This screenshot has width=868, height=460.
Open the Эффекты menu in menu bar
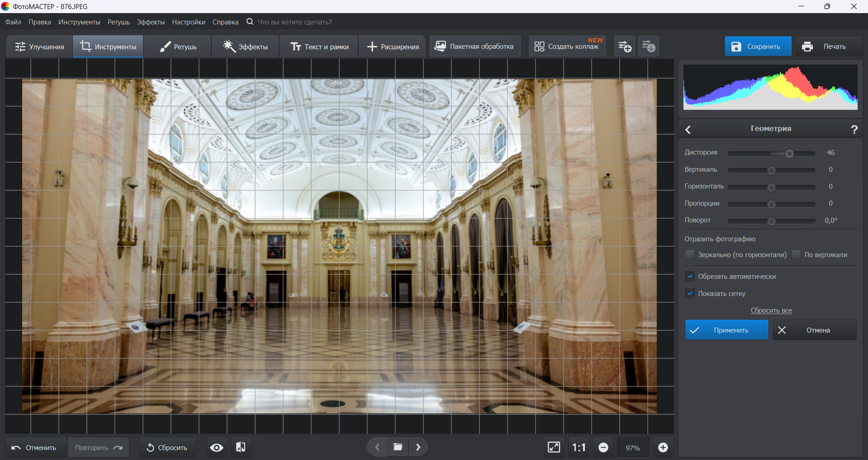[151, 22]
